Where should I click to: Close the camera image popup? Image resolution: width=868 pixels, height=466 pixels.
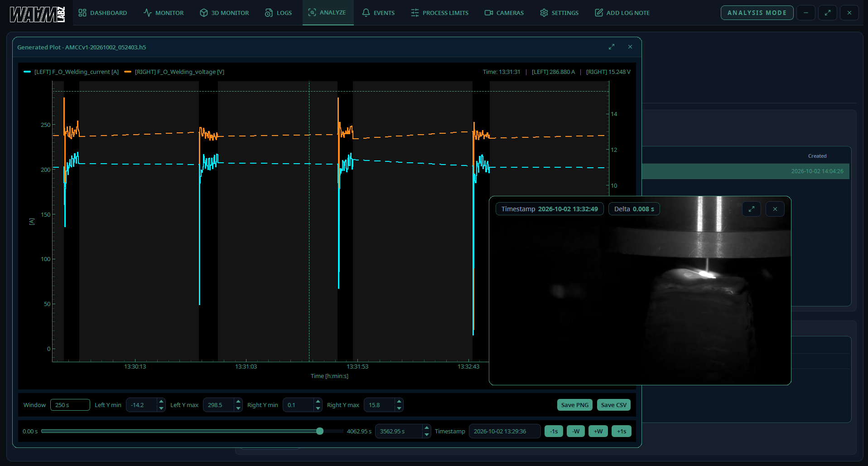[x=775, y=209]
